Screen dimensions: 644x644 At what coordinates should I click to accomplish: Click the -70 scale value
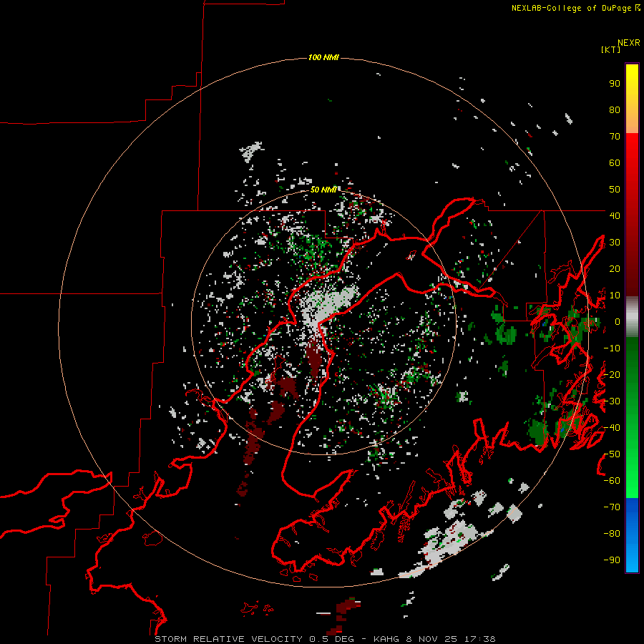tap(612, 507)
